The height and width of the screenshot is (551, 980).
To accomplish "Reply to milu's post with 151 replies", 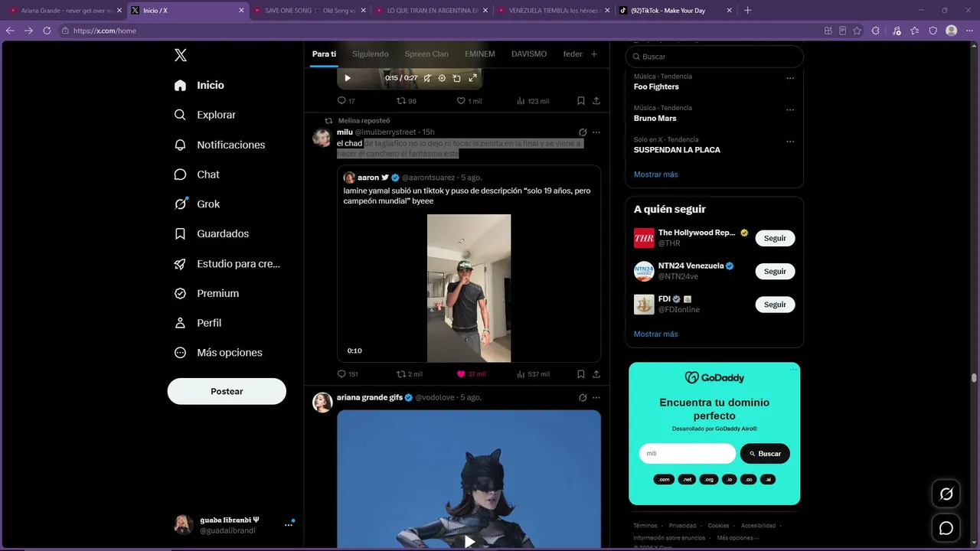I will pyautogui.click(x=348, y=374).
